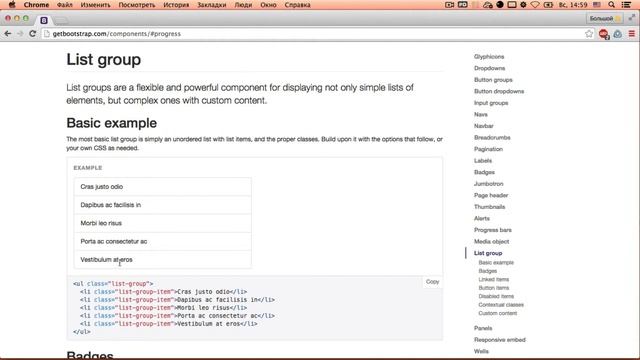Click the browser Back arrow
This screenshot has width=640, height=360.
[x=8, y=34]
